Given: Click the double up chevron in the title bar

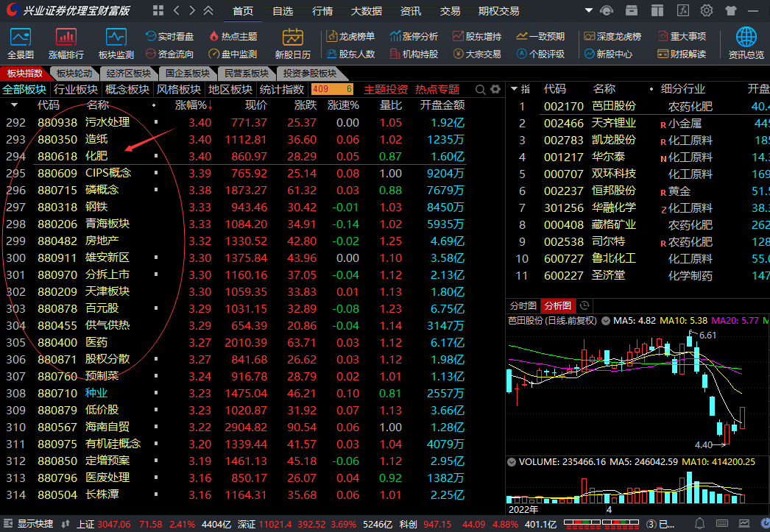Looking at the screenshot, I should [x=208, y=10].
